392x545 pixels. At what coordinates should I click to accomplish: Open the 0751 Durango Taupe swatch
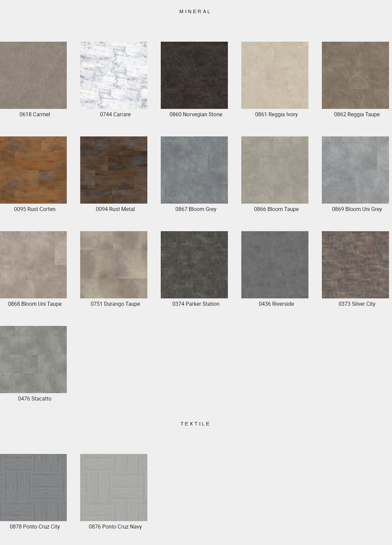114,265
